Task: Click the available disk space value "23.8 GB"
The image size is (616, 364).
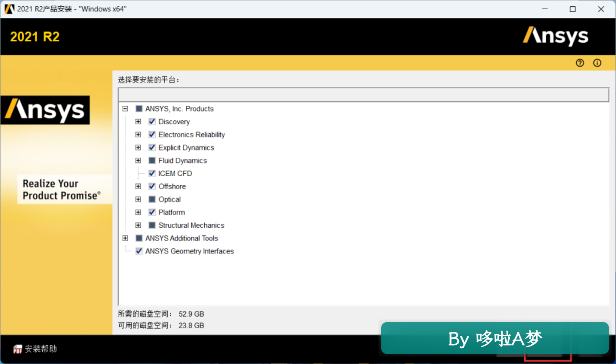Action: pyautogui.click(x=191, y=325)
